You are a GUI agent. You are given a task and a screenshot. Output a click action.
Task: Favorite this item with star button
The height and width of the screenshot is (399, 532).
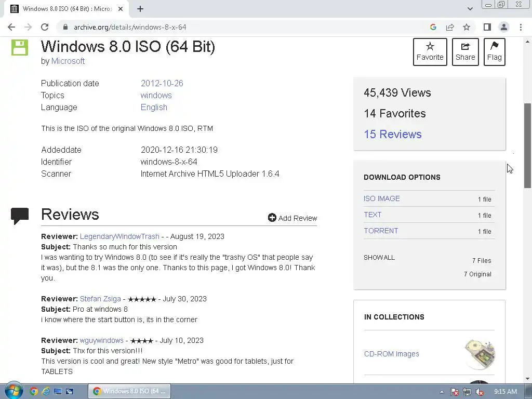tap(430, 51)
